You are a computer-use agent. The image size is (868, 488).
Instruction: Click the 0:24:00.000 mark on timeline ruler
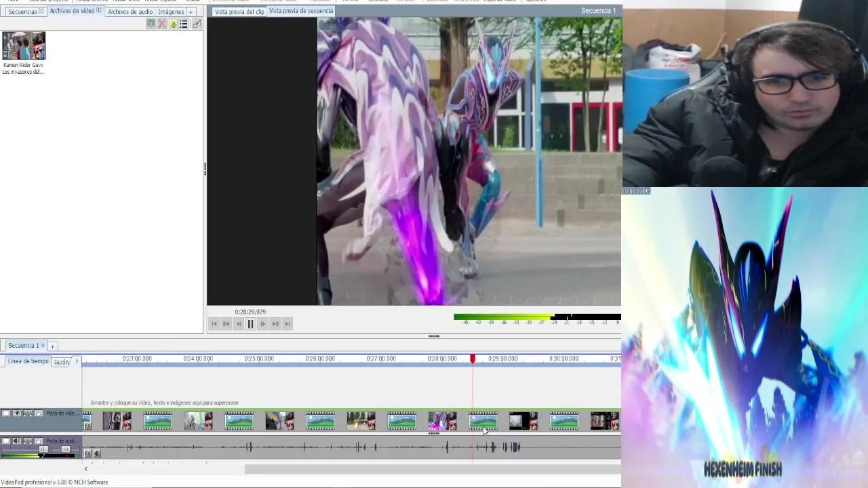click(x=198, y=359)
